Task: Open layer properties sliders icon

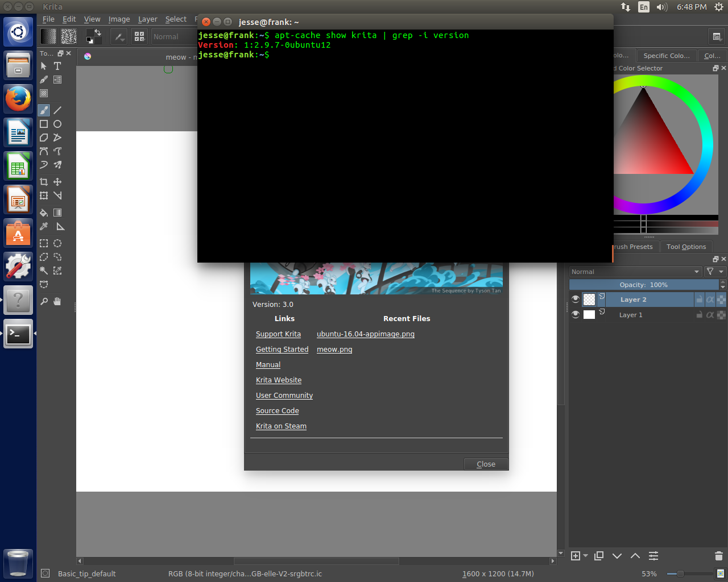Action: [653, 556]
